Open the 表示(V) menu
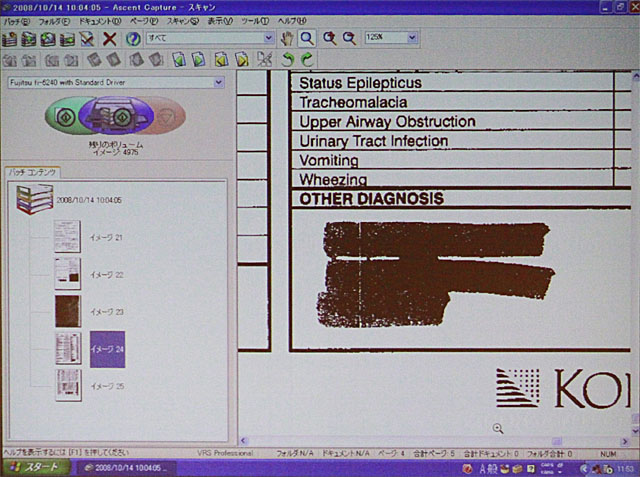This screenshot has height=477, width=640. [220, 21]
